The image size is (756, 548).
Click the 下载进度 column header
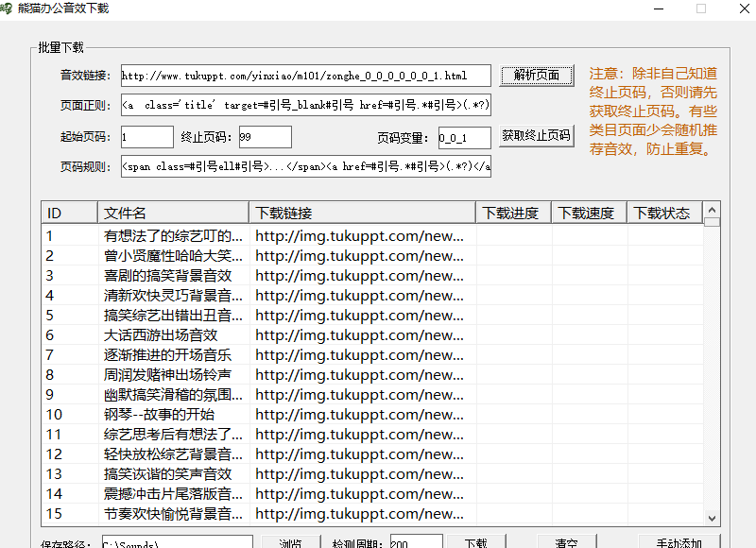click(512, 212)
